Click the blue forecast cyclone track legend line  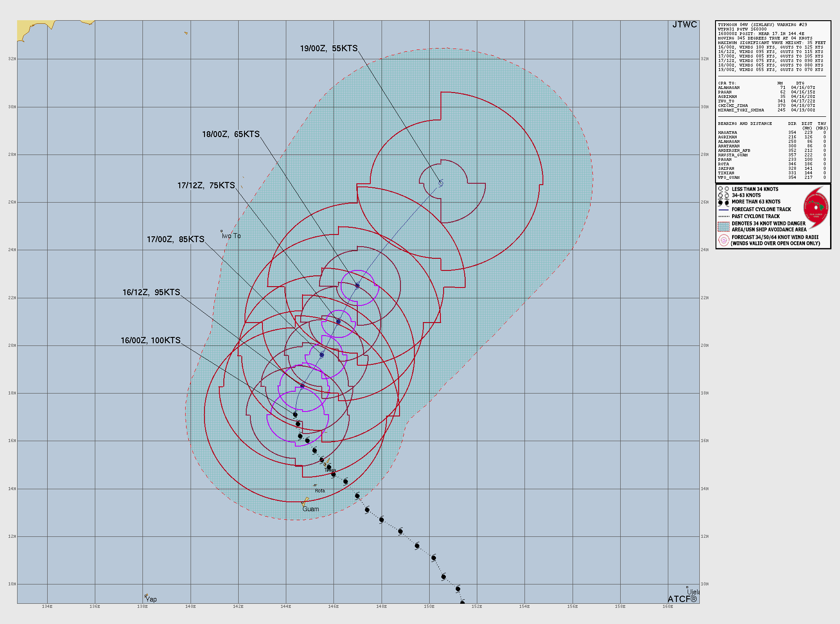[723, 209]
